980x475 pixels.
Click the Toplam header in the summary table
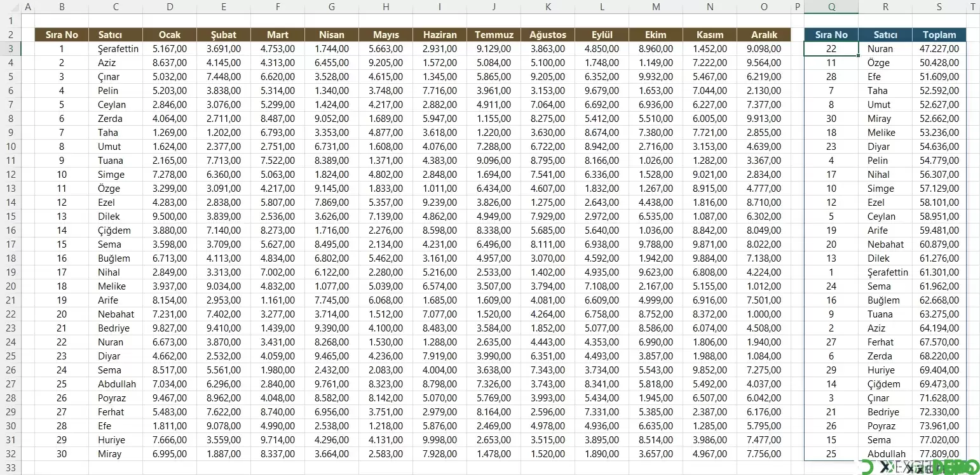coord(939,35)
